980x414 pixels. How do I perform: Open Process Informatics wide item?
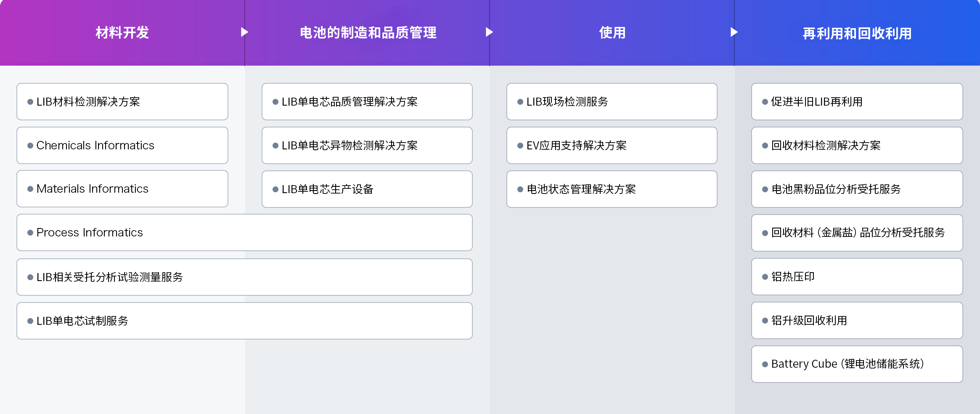click(x=244, y=233)
